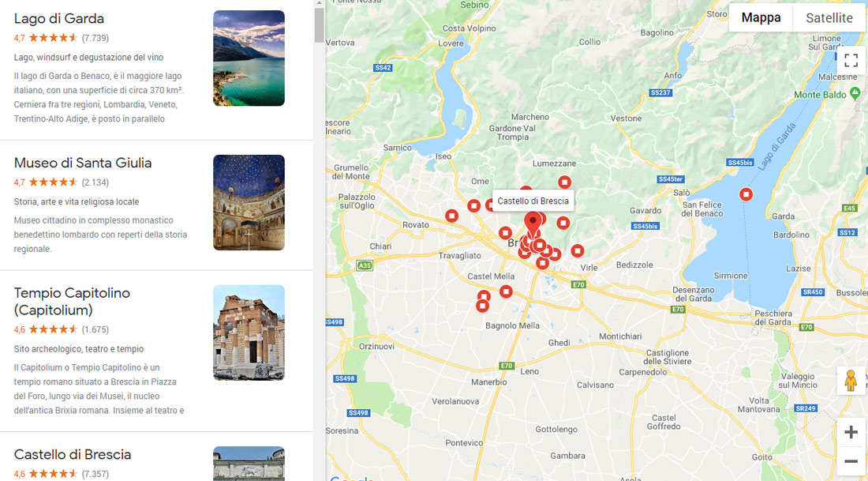Click the Tempio Capitolino ruins photo
This screenshot has height=481, width=868.
coord(249,333)
